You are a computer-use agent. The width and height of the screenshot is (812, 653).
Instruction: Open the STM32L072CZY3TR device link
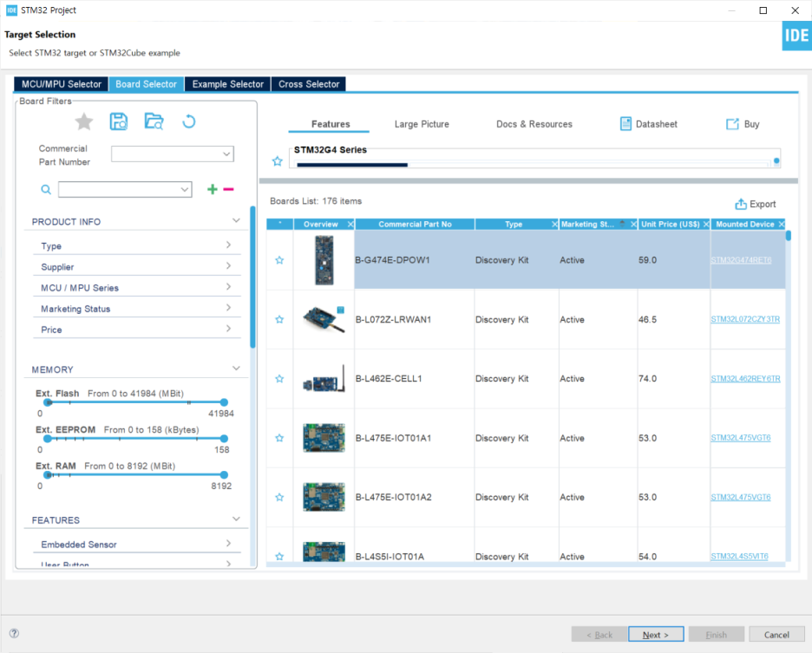point(744,319)
